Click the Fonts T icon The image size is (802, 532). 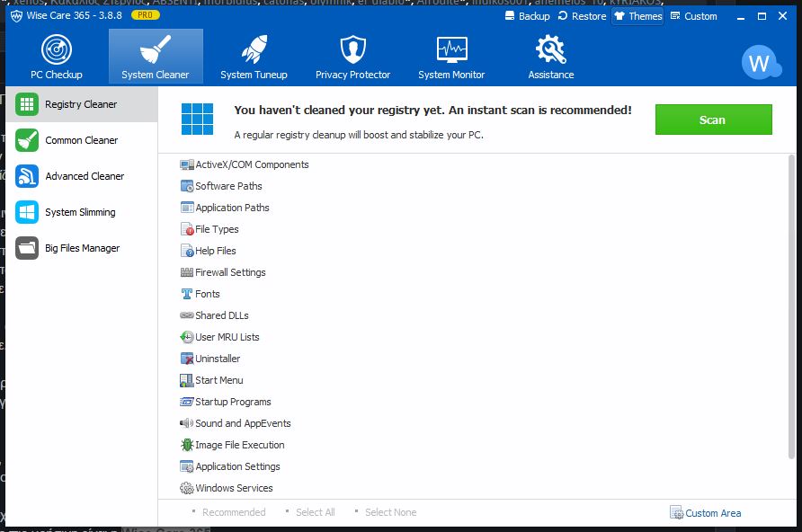pyautogui.click(x=187, y=294)
